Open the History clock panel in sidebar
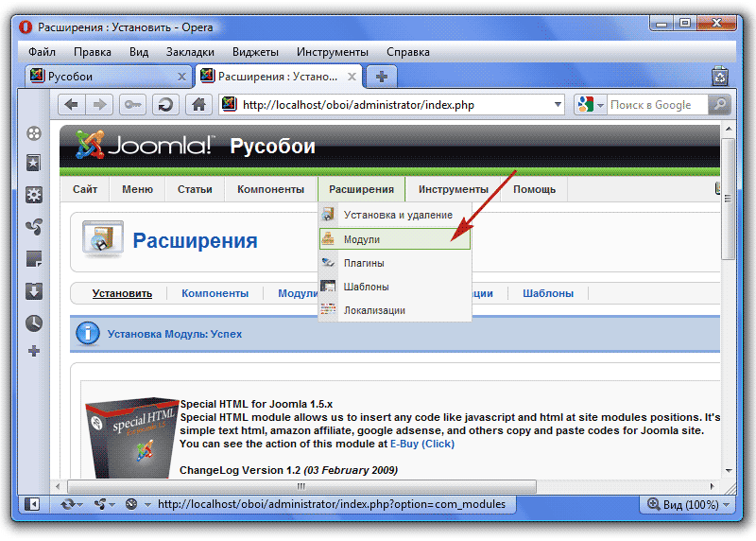The height and width of the screenshot is (541, 756). tap(34, 323)
